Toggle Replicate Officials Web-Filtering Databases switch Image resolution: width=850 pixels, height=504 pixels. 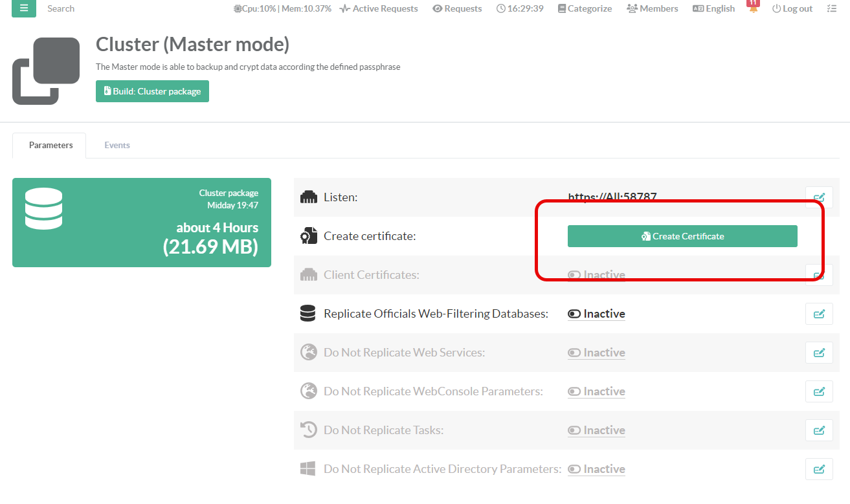click(x=574, y=314)
